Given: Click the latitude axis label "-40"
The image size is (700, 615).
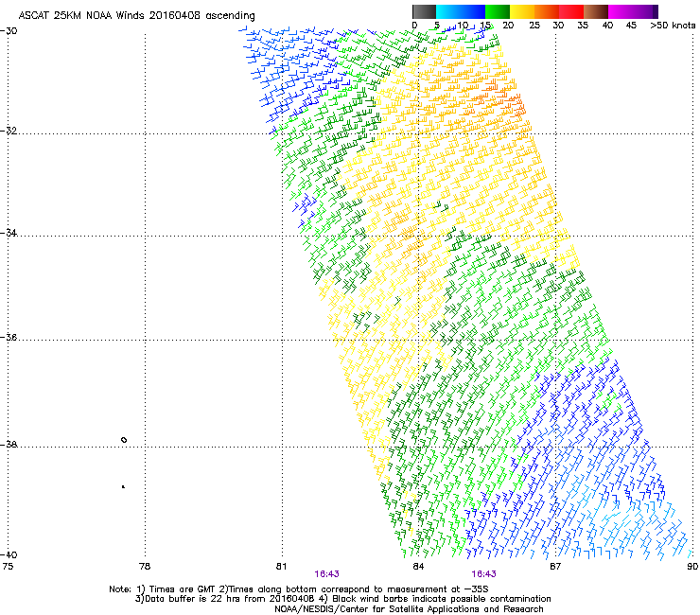Looking at the screenshot, I should pos(9,554).
